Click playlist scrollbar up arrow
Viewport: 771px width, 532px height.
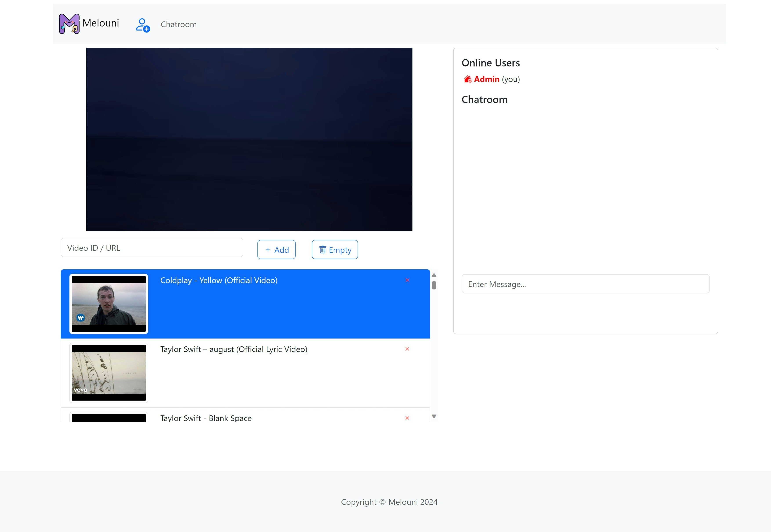pos(434,275)
